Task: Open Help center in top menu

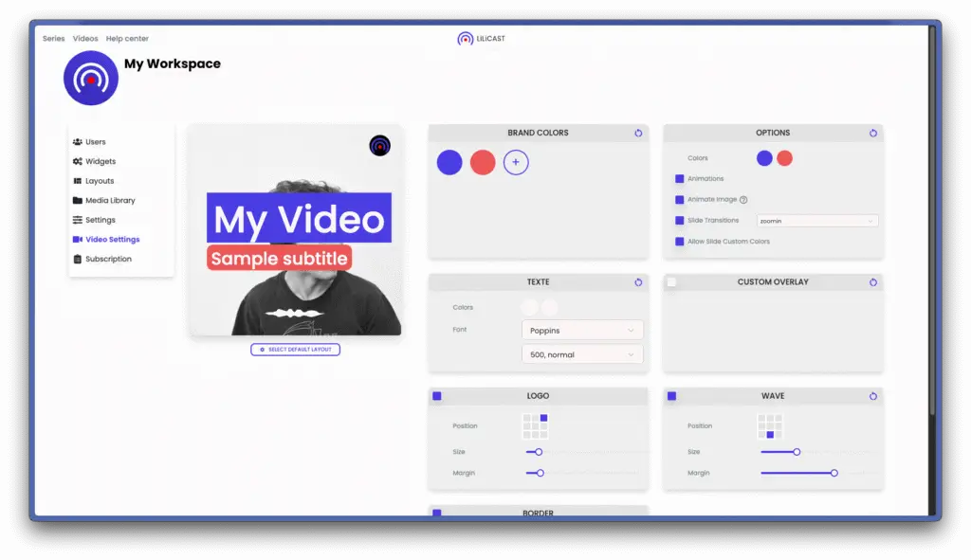Action: tap(127, 38)
